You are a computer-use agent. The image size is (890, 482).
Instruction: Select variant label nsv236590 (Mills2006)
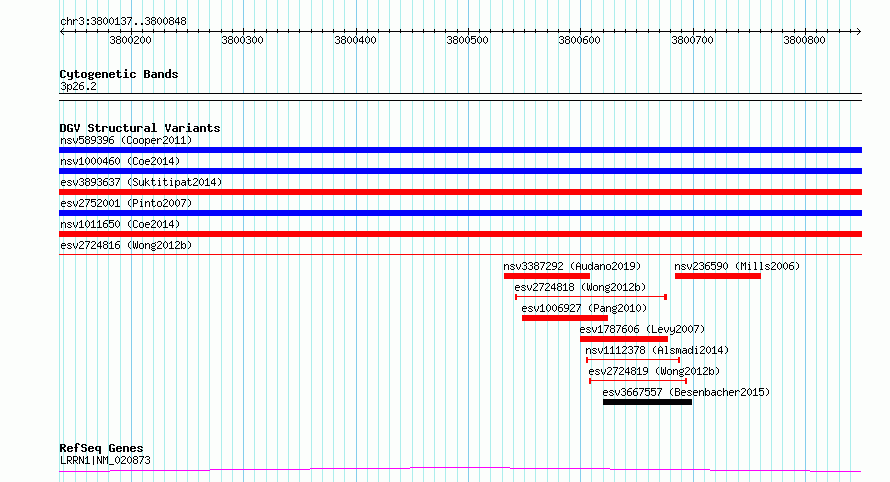(737, 266)
